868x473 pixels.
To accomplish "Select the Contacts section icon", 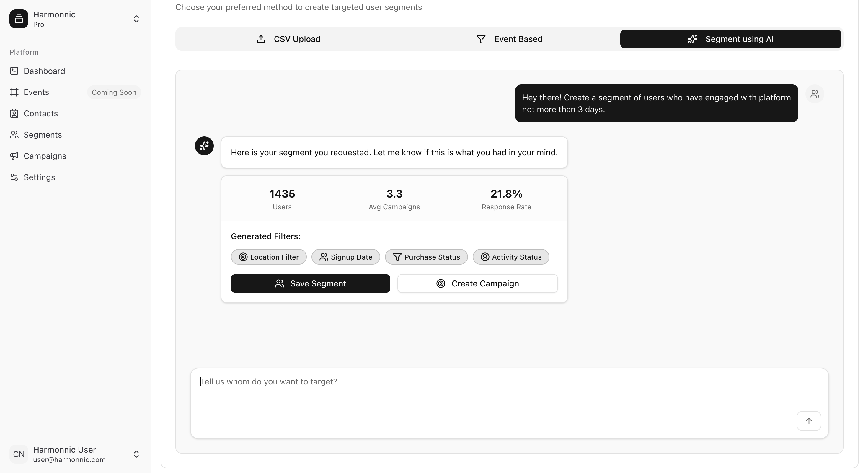I will click(x=14, y=114).
